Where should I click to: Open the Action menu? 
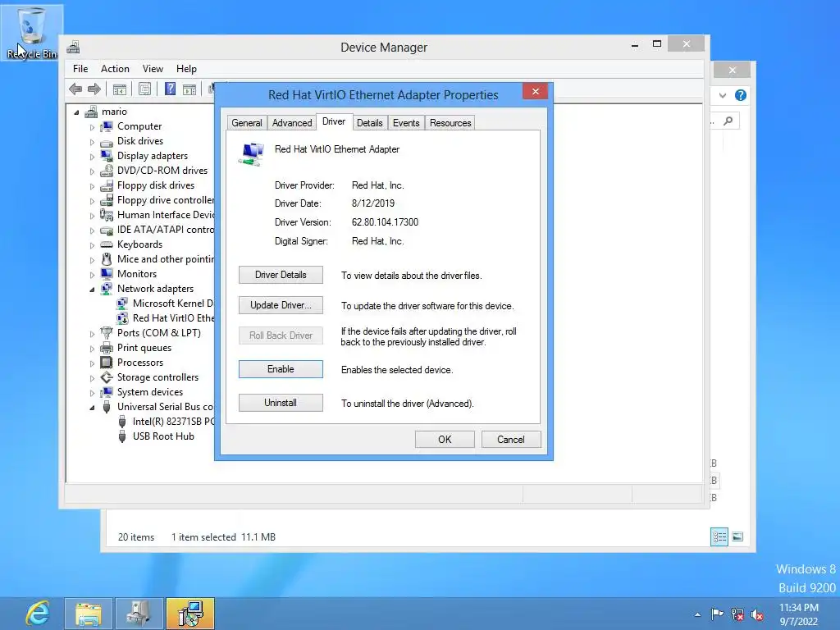point(115,69)
